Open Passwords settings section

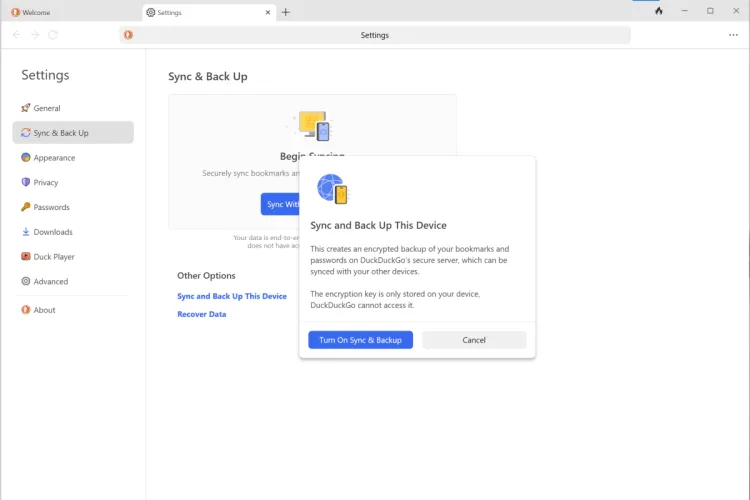point(51,208)
